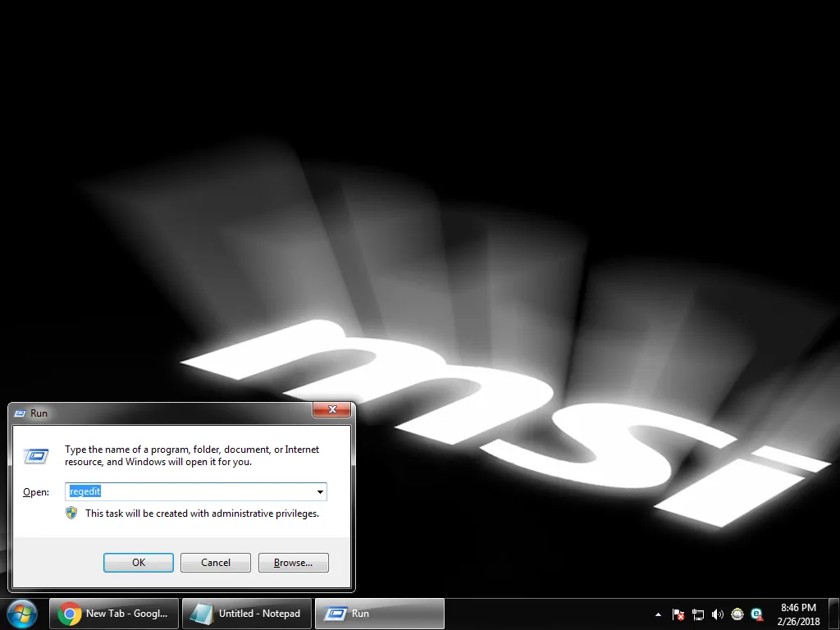Click OK to run regedit
The image size is (840, 630).
[138, 563]
